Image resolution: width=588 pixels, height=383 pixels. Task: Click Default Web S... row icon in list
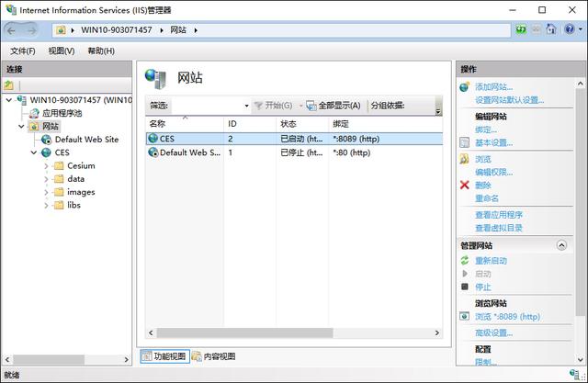coord(153,152)
